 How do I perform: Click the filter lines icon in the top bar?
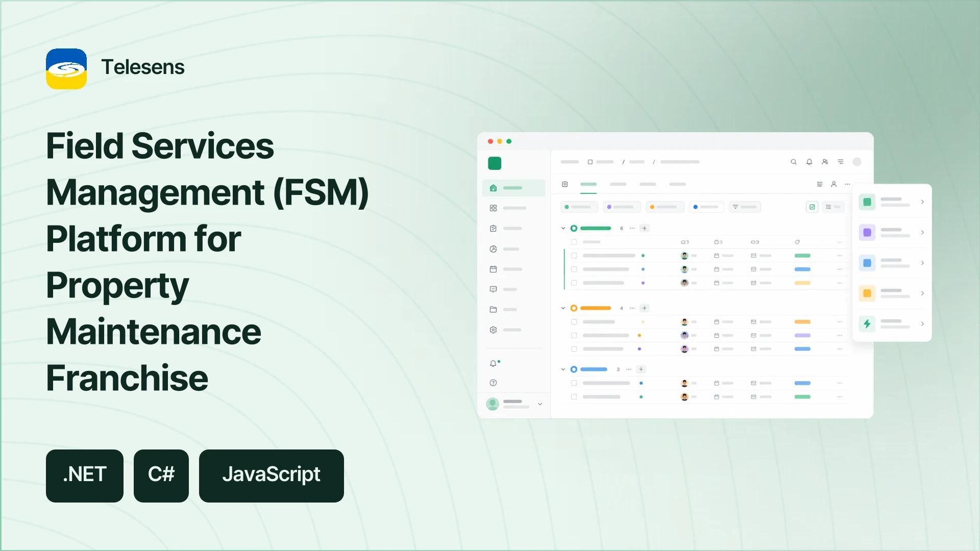pos(841,162)
